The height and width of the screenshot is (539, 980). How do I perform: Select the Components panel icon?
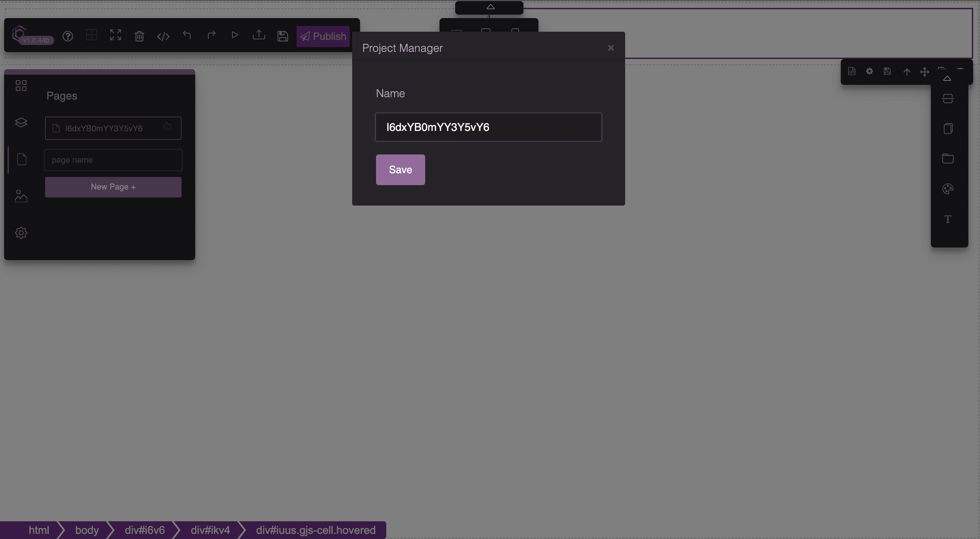click(x=20, y=86)
